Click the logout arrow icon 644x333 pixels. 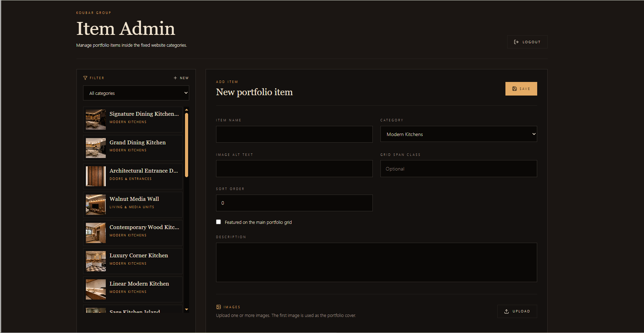coord(516,42)
